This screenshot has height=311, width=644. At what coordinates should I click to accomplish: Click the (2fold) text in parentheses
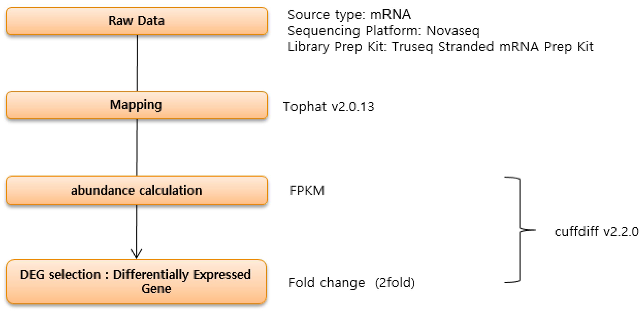(395, 283)
